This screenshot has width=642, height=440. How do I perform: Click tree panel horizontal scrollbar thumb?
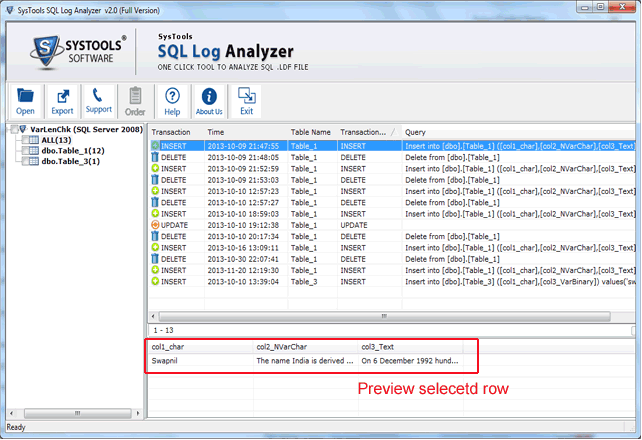pos(78,413)
